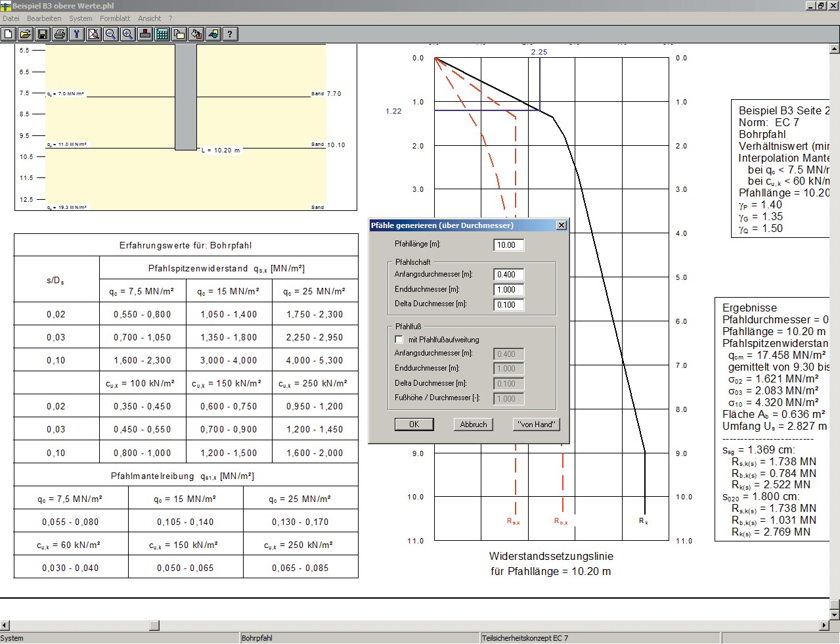Screen dimensions: 840x644
Task: Click the horizontal scrollbar right arrow
Action: coord(825,625)
